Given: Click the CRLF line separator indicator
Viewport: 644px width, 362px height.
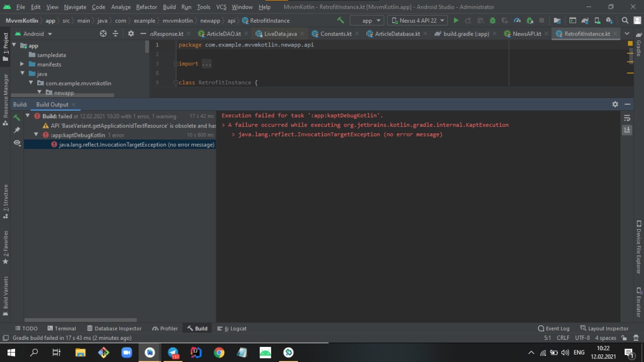Looking at the screenshot, I should [563, 338].
